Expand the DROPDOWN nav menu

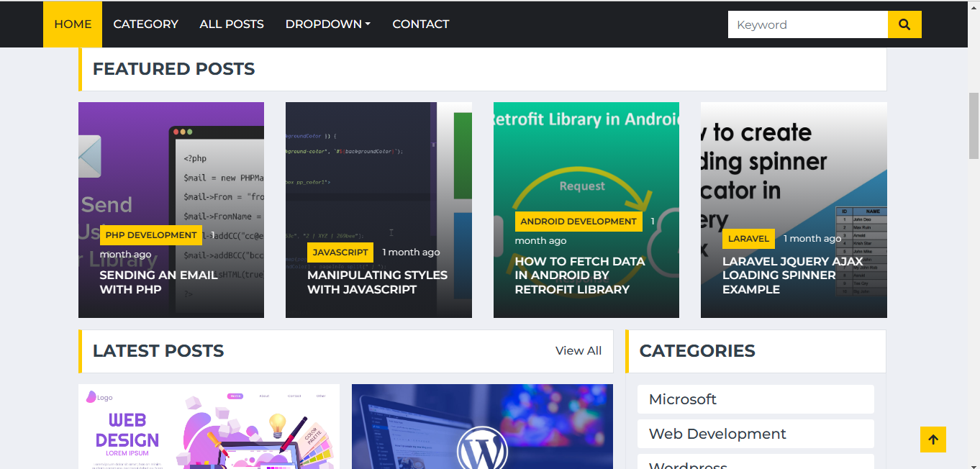point(327,24)
